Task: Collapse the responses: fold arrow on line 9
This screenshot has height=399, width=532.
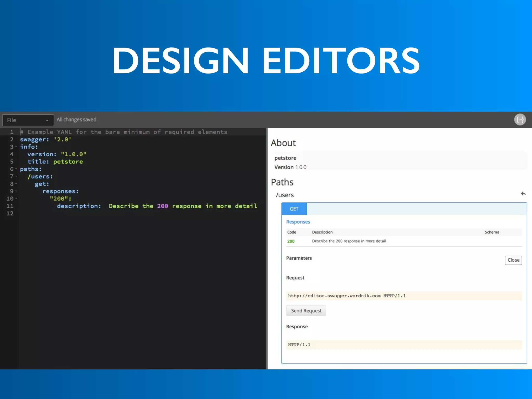Action: [16, 191]
